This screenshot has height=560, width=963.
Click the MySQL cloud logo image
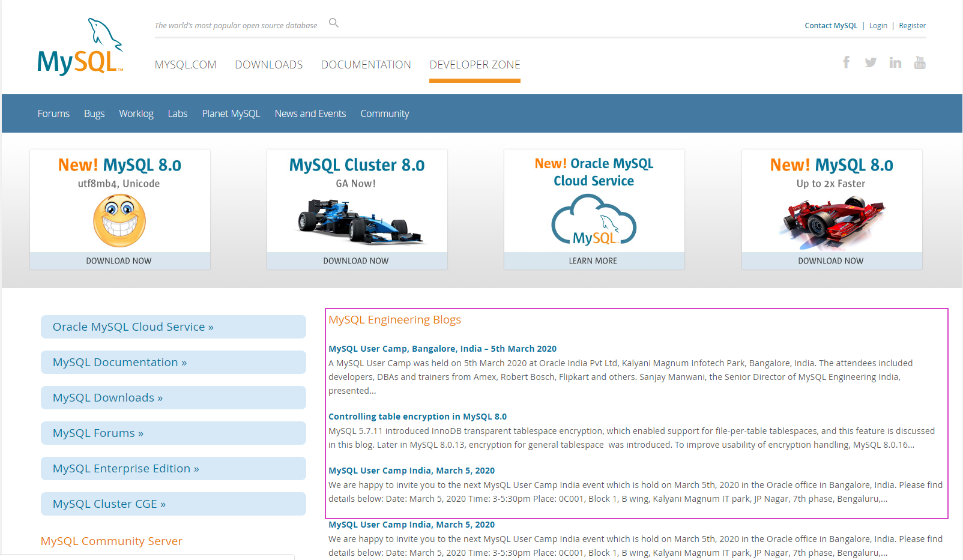click(594, 220)
